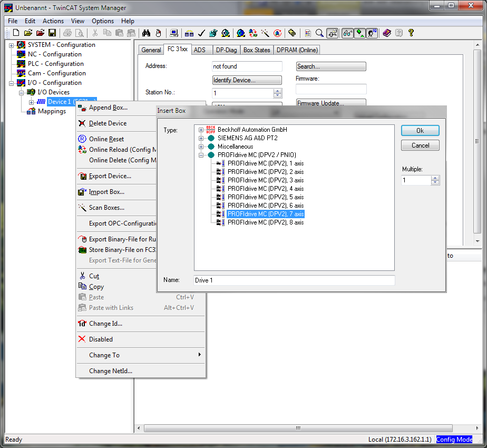Click the checkmark Check Configuration icon
Viewport: 487px width, 448px height.
pos(201,33)
